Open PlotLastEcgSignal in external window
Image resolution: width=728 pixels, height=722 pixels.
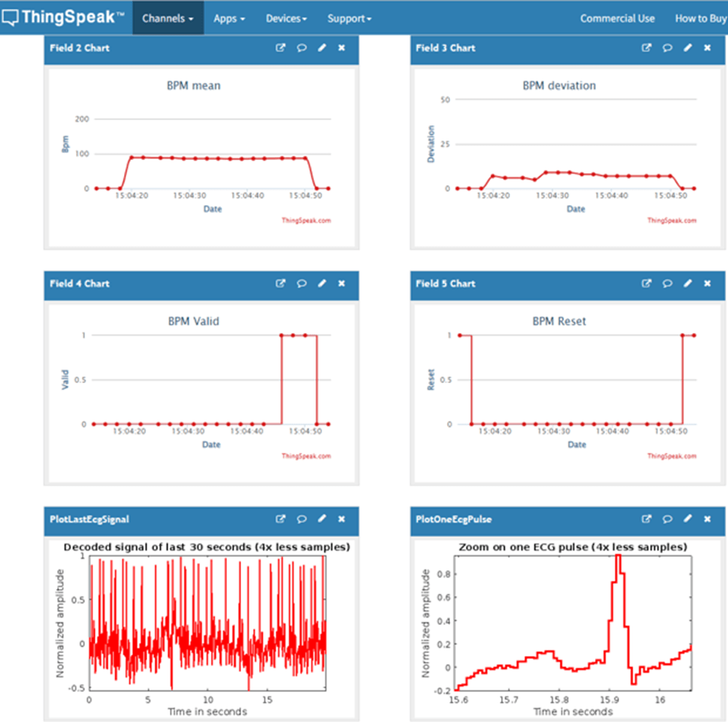click(281, 519)
